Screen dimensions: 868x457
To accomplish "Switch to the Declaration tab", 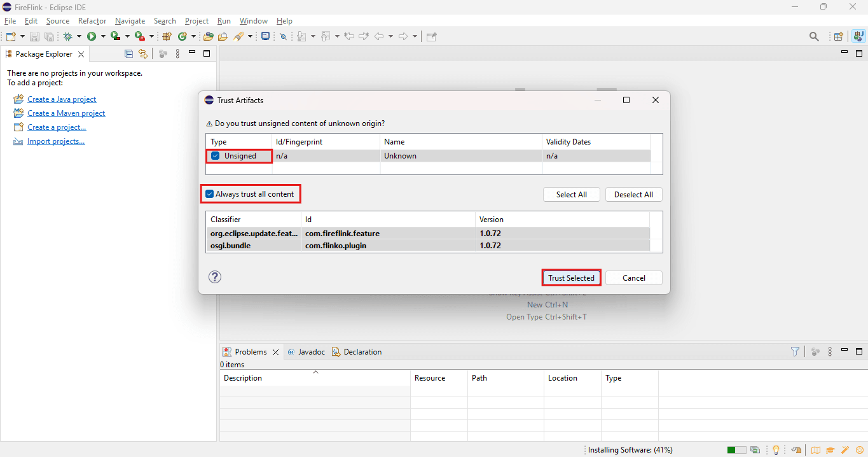I will click(357, 352).
